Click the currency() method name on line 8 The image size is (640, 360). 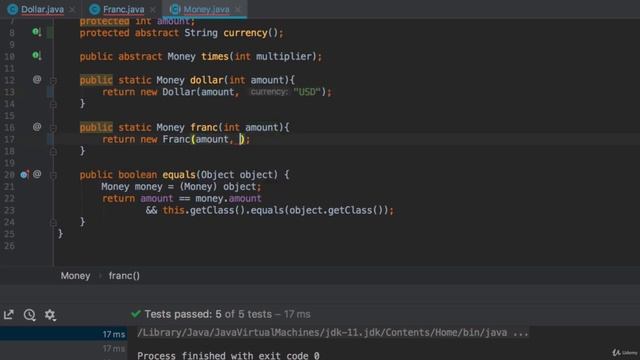point(245,33)
